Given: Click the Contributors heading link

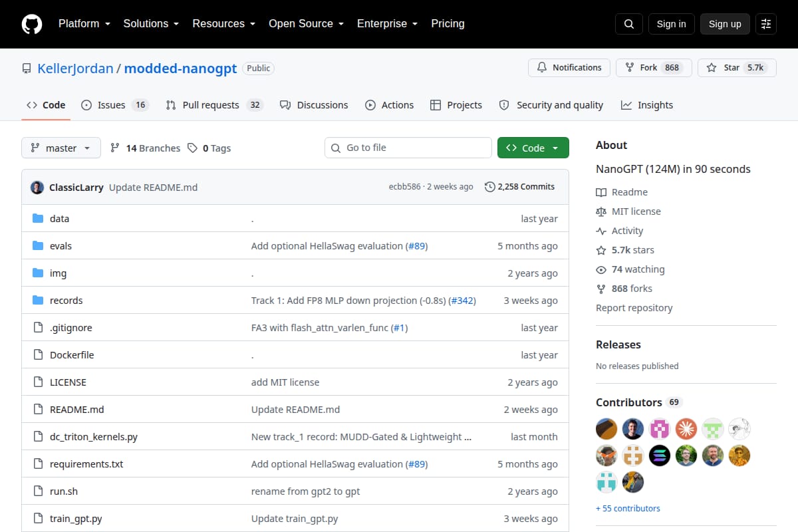Looking at the screenshot, I should 639,402.
